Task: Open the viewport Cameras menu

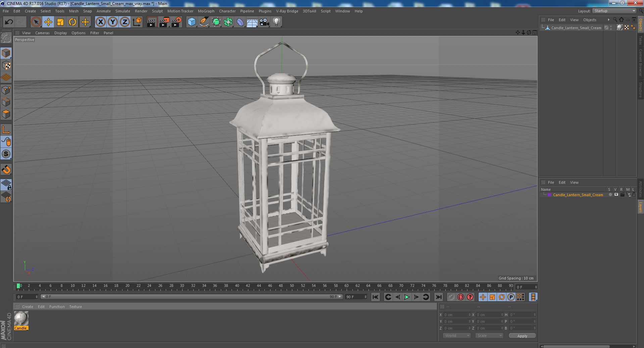Action: point(42,33)
